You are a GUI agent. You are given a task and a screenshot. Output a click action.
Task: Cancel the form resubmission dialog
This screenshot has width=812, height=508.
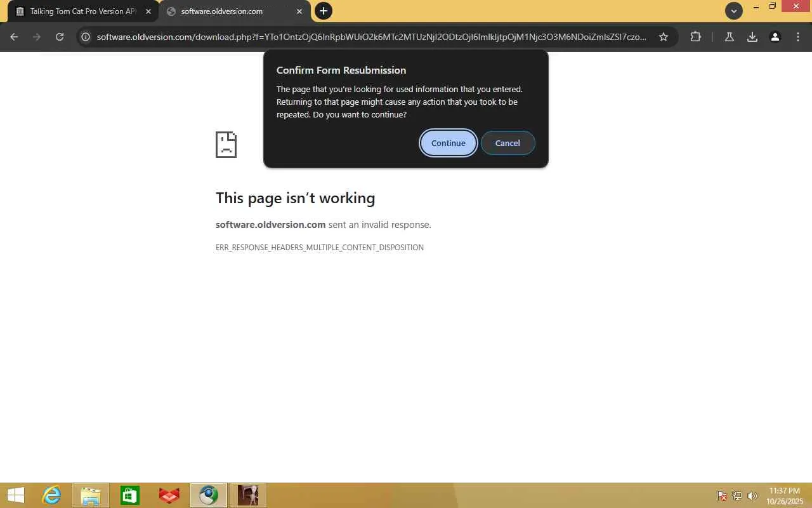[507, 143]
